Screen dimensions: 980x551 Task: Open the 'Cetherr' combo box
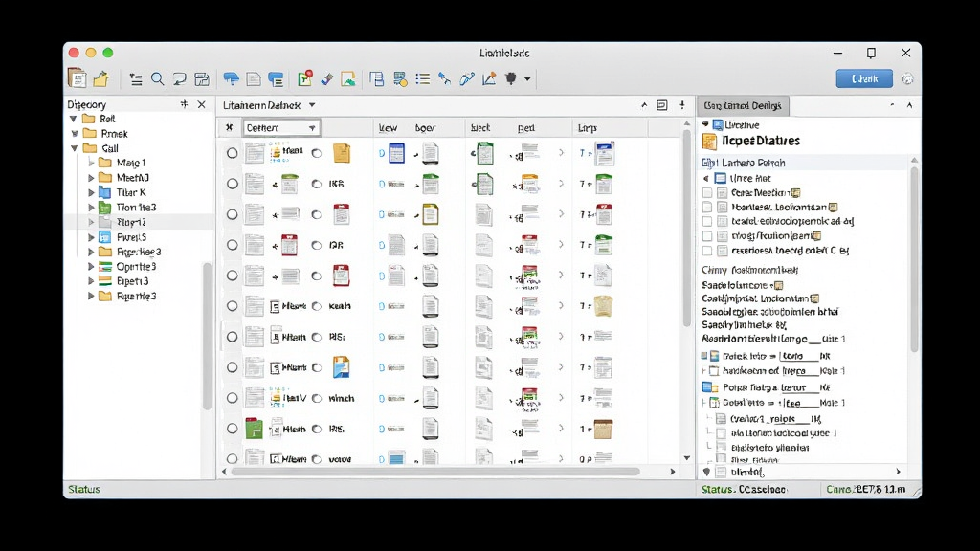click(x=282, y=128)
